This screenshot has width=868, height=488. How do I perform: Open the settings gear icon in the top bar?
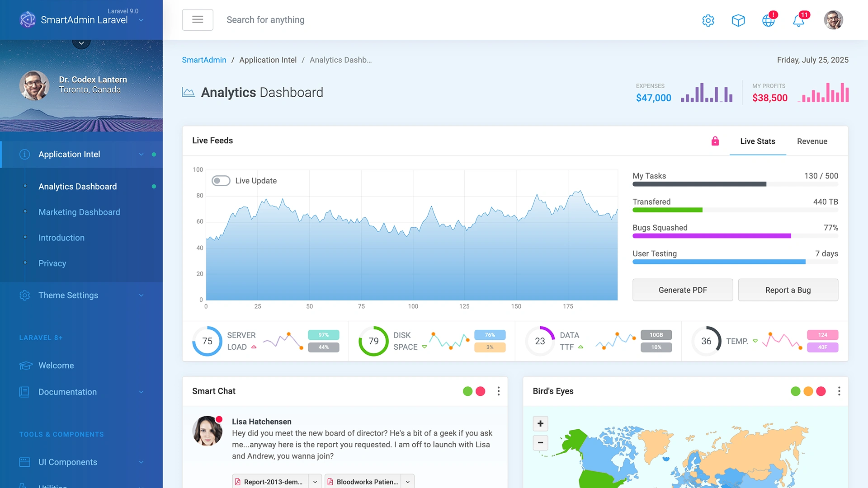[708, 20]
